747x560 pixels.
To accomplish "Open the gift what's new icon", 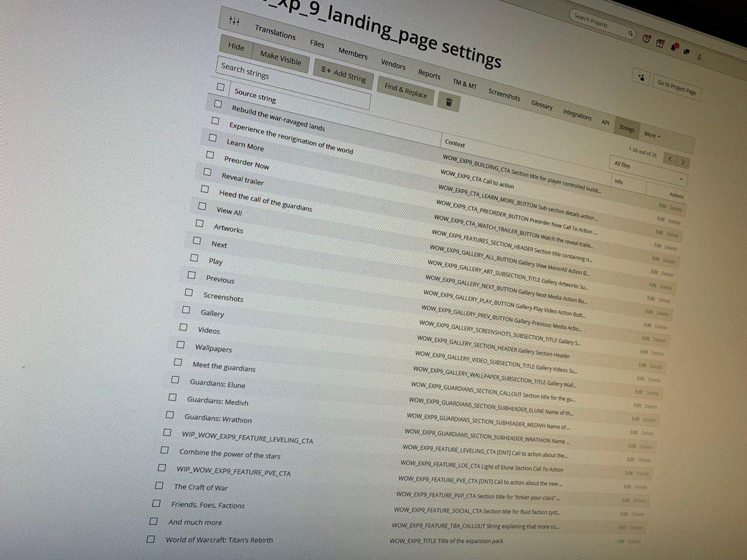I will click(x=660, y=42).
